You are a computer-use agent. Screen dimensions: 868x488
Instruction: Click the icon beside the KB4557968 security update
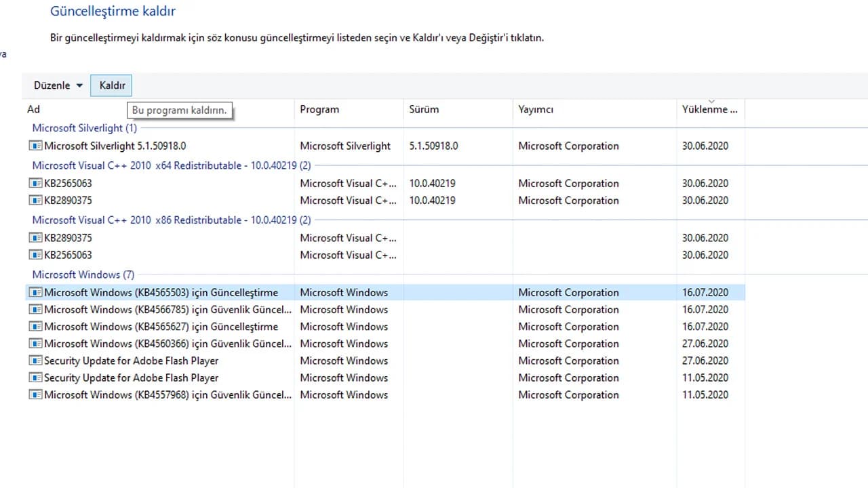35,395
